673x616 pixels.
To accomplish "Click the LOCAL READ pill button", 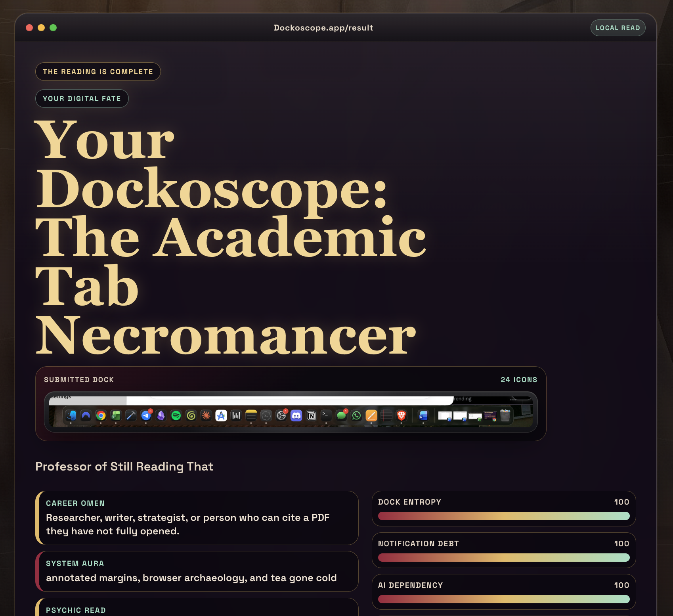I will (x=618, y=28).
